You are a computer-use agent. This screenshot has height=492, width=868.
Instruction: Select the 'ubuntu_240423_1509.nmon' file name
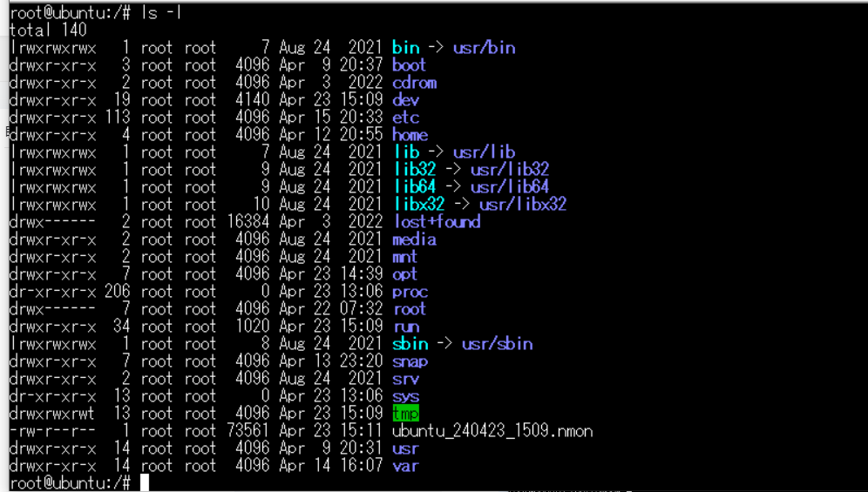(x=492, y=431)
